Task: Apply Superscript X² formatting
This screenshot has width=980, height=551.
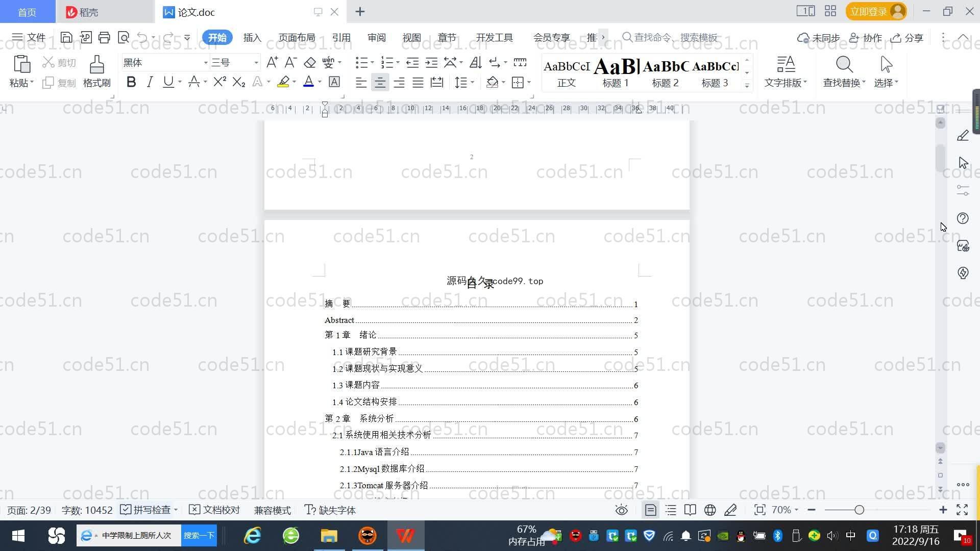Action: point(219,82)
